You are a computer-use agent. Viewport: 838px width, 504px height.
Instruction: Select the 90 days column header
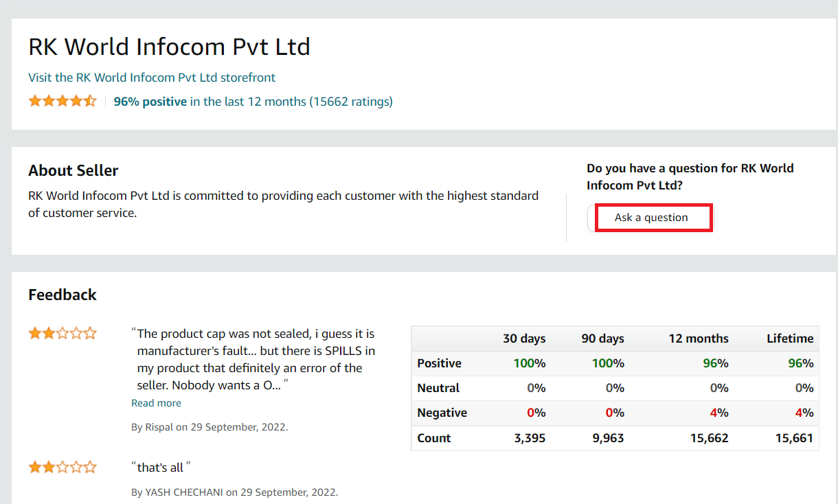coord(602,339)
